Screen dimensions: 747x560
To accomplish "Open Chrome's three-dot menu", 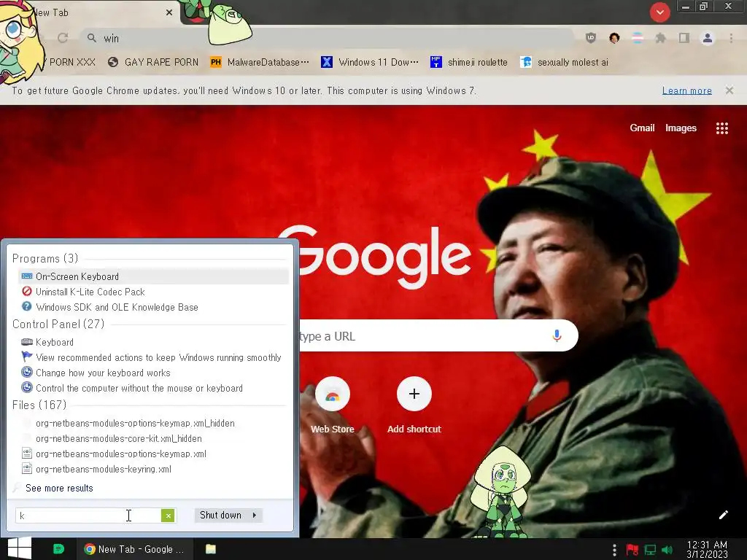I will (x=731, y=38).
